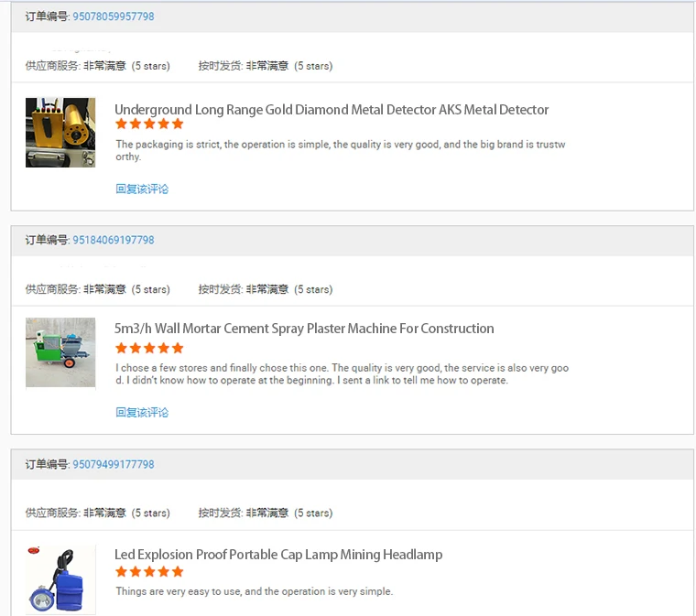Open the Underground Long Range Metal Detector title

tap(332, 110)
